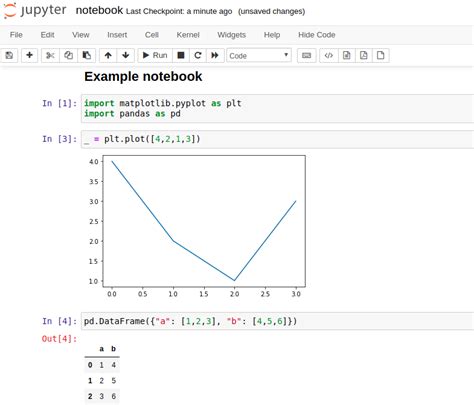
Task: Restart the kernel
Action: pyautogui.click(x=198, y=55)
